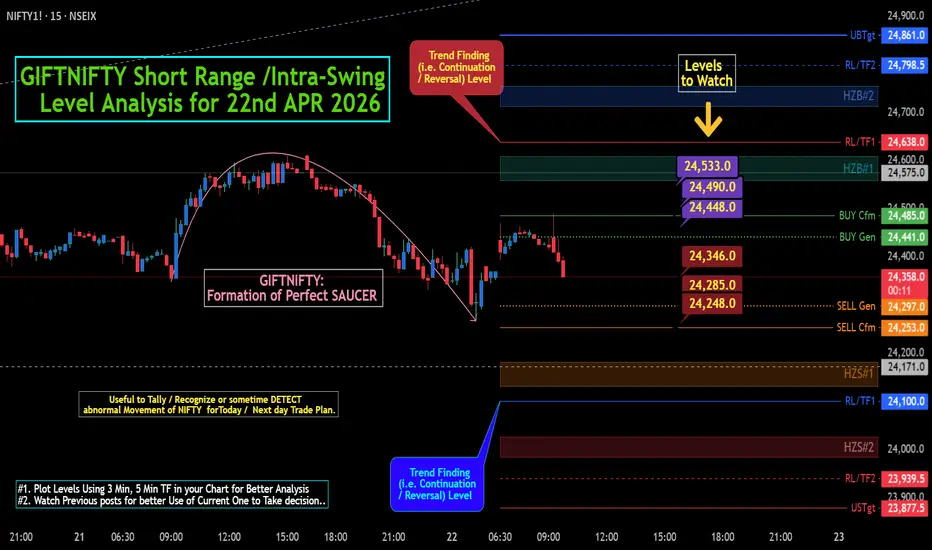Select the 23,877.5 red price tag

(x=905, y=508)
